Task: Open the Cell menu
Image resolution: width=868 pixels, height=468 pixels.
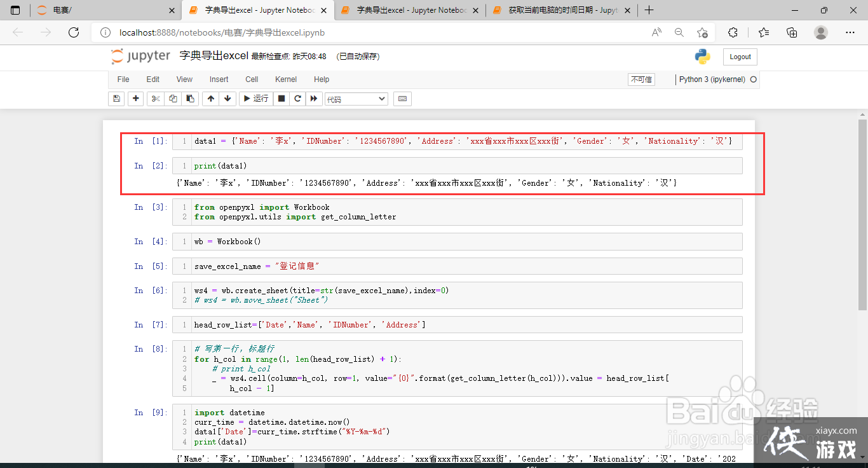Action: (x=252, y=79)
